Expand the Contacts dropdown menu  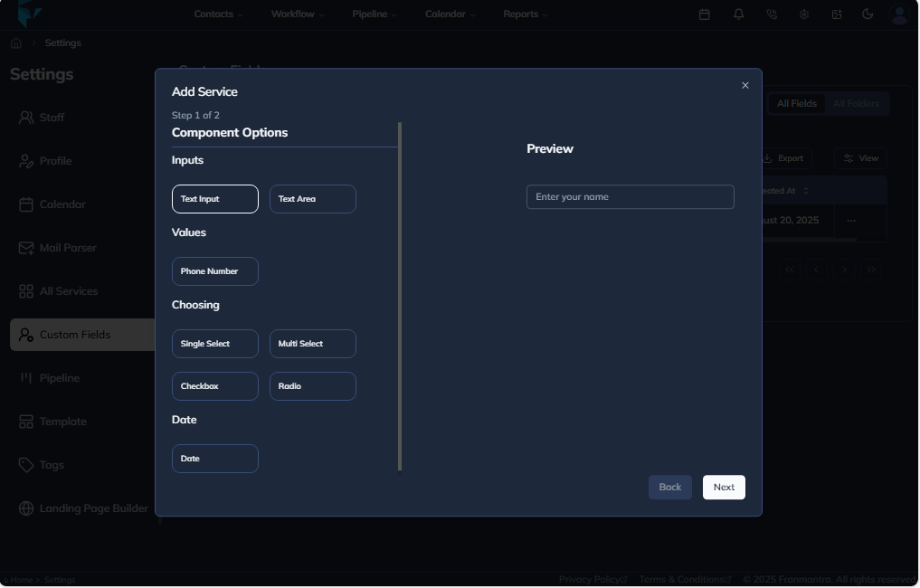218,14
